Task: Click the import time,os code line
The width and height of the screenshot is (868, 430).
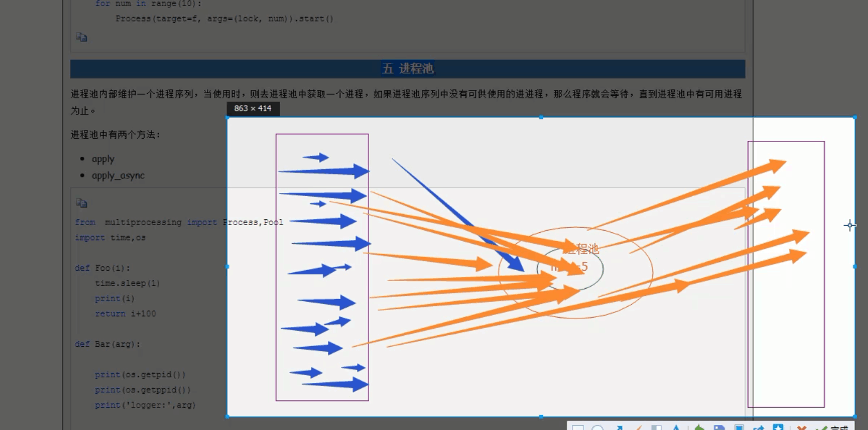Action: point(110,238)
